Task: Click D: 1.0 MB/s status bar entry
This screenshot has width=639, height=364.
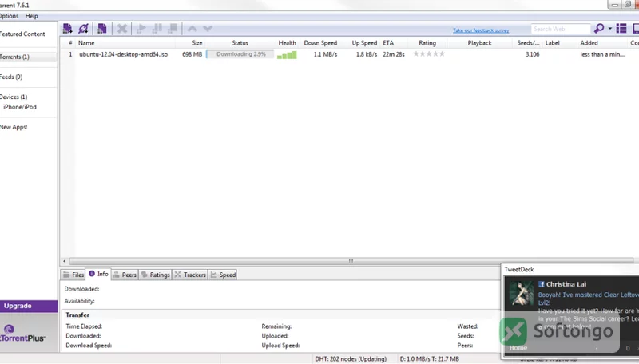Action: tap(430, 358)
